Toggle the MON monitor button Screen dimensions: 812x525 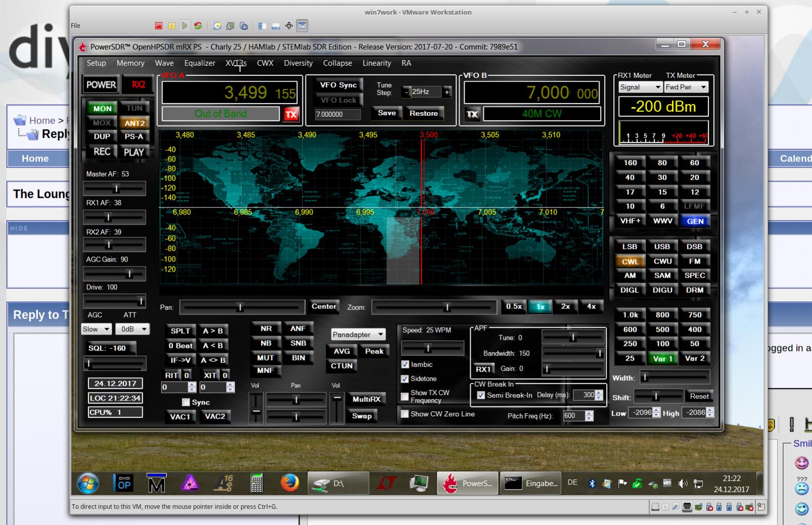coord(102,108)
